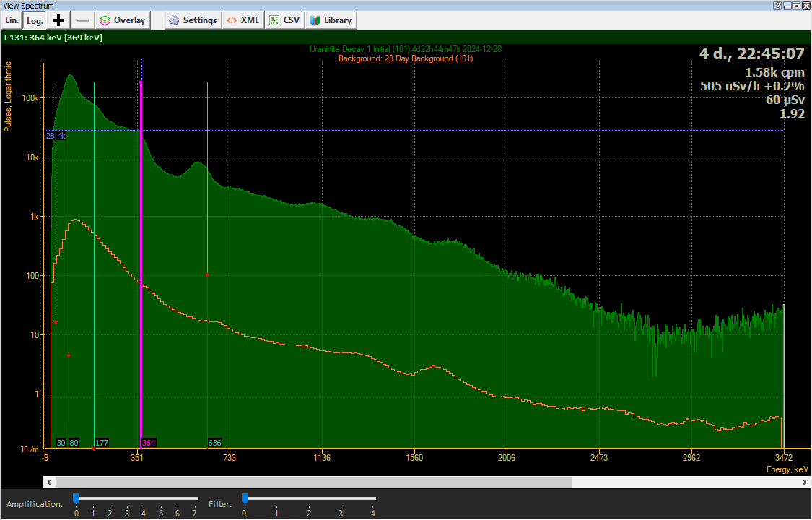Zoom out using the minus icon
The image size is (812, 520).
click(83, 20)
